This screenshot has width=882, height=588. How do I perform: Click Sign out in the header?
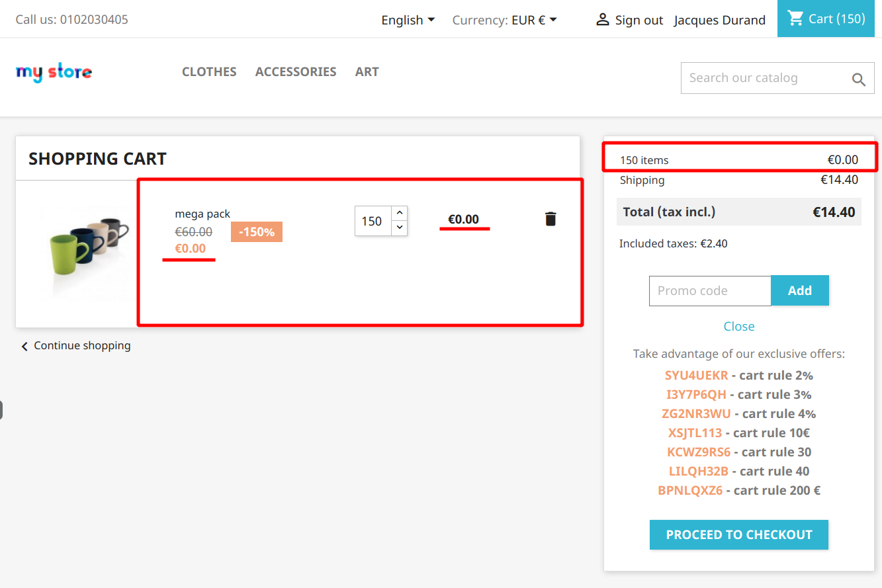[x=638, y=20]
